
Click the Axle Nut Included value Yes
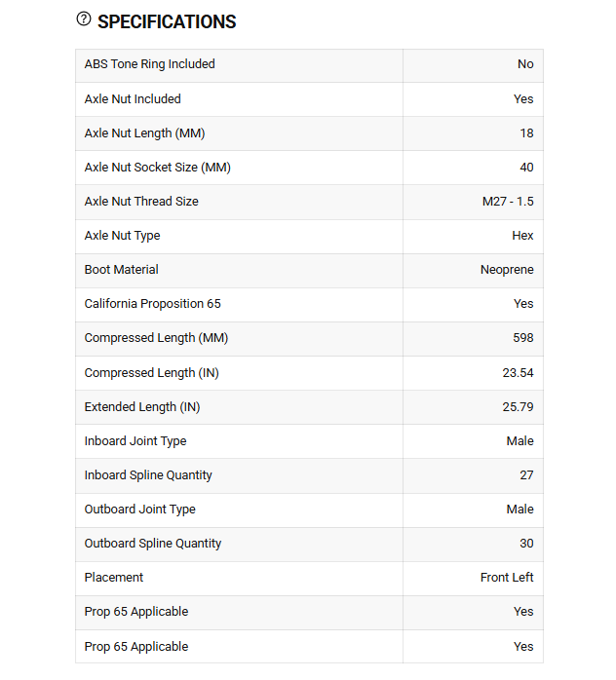pyautogui.click(x=523, y=98)
